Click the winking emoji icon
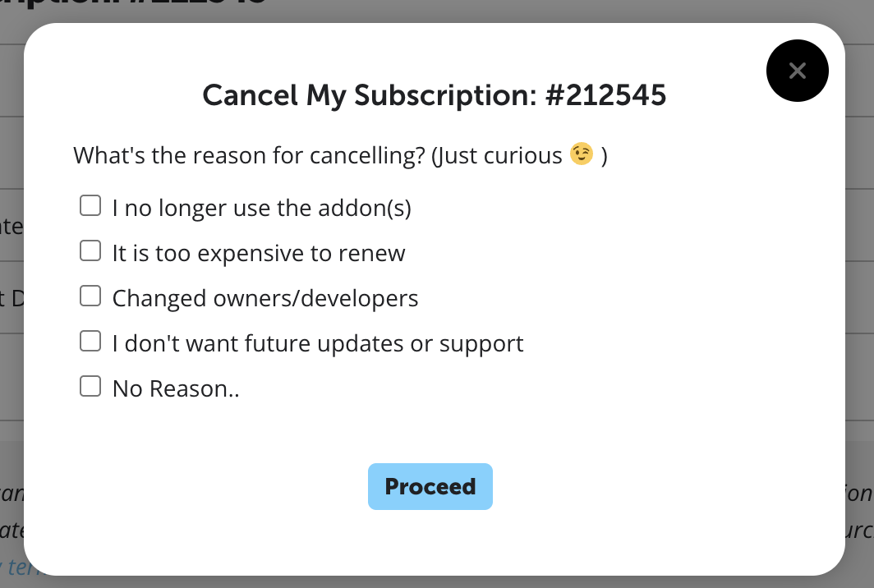874x588 pixels. [582, 154]
